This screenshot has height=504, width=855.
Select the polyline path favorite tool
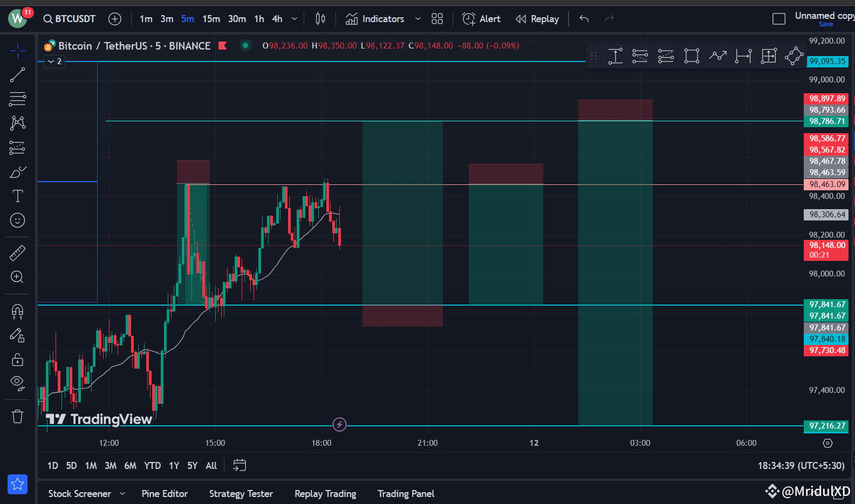click(717, 56)
